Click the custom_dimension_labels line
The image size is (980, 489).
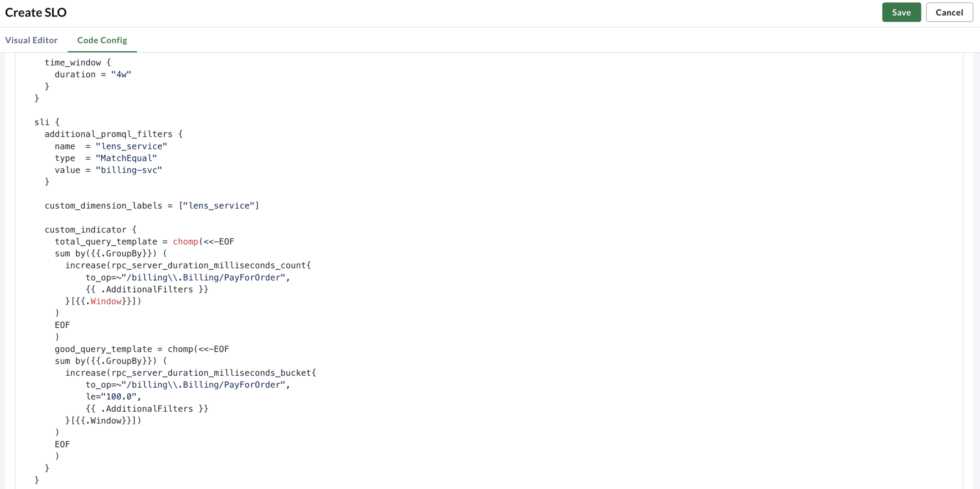152,206
